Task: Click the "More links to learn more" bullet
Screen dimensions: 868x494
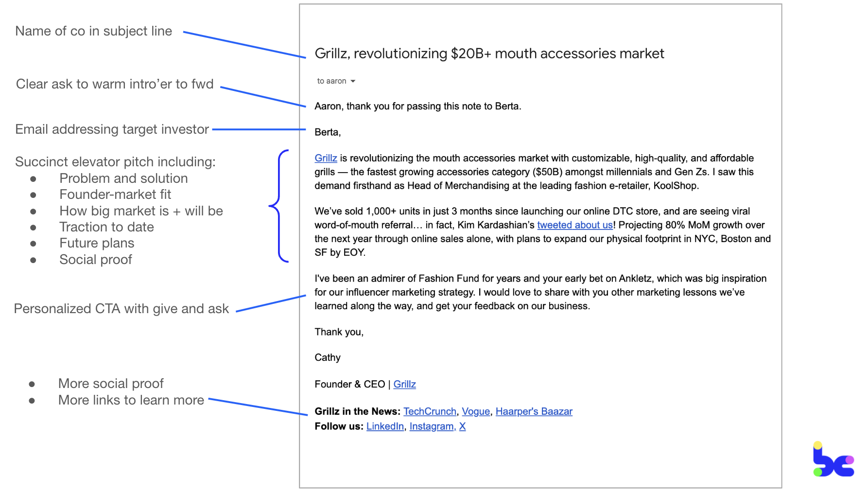Action: [x=131, y=400]
